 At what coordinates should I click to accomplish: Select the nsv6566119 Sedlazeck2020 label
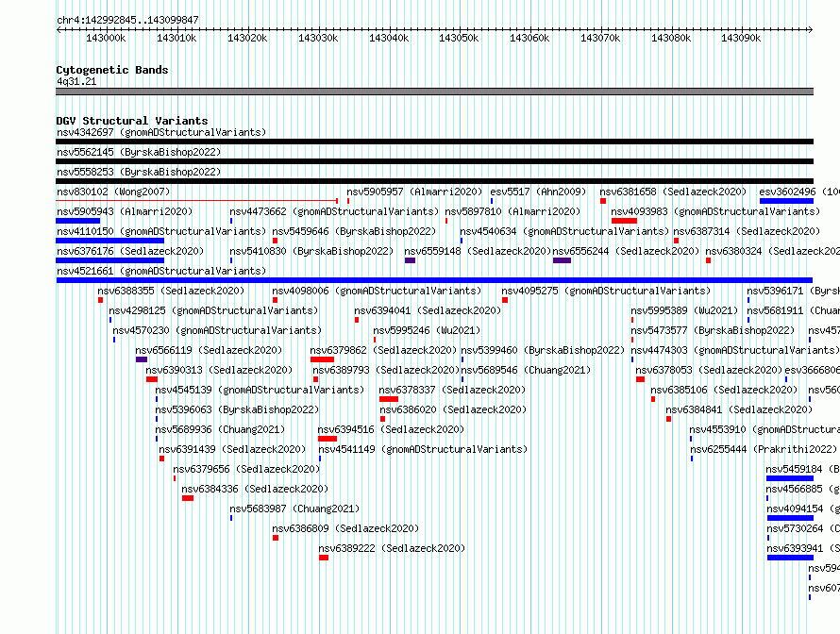coord(209,350)
